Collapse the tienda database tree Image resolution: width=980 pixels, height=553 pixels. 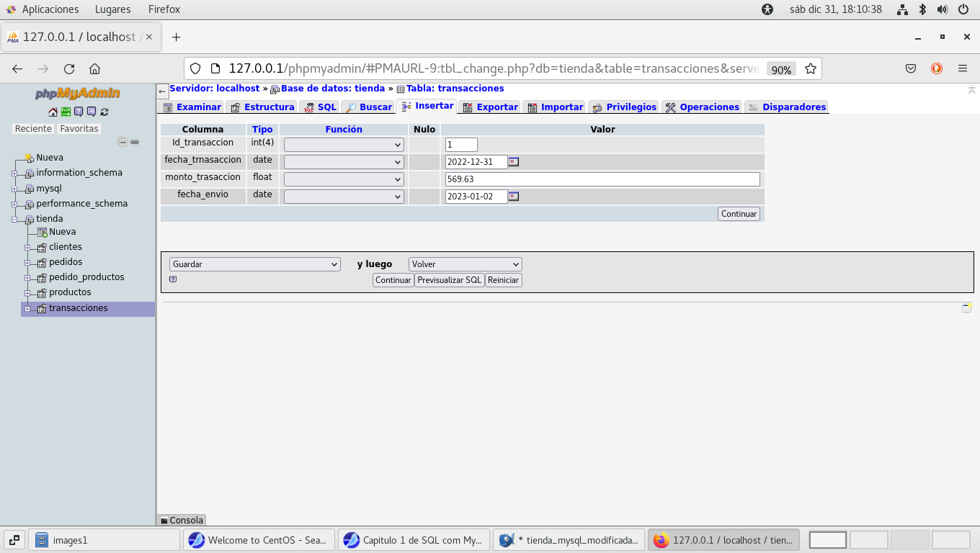(14, 220)
